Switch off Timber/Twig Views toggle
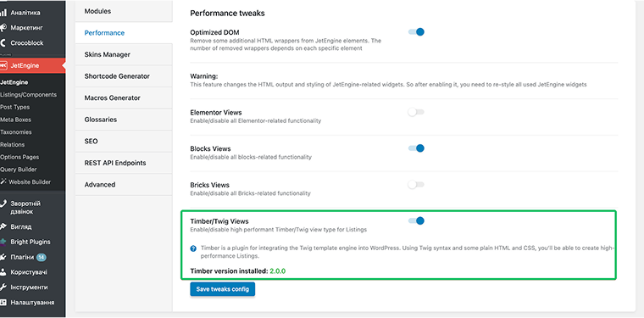 [x=416, y=221]
